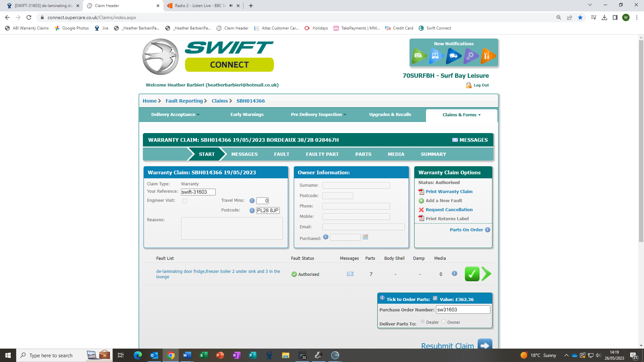Click the blue delivery truck notification icon
Image resolution: width=644 pixels, height=362 pixels.
tap(453, 56)
